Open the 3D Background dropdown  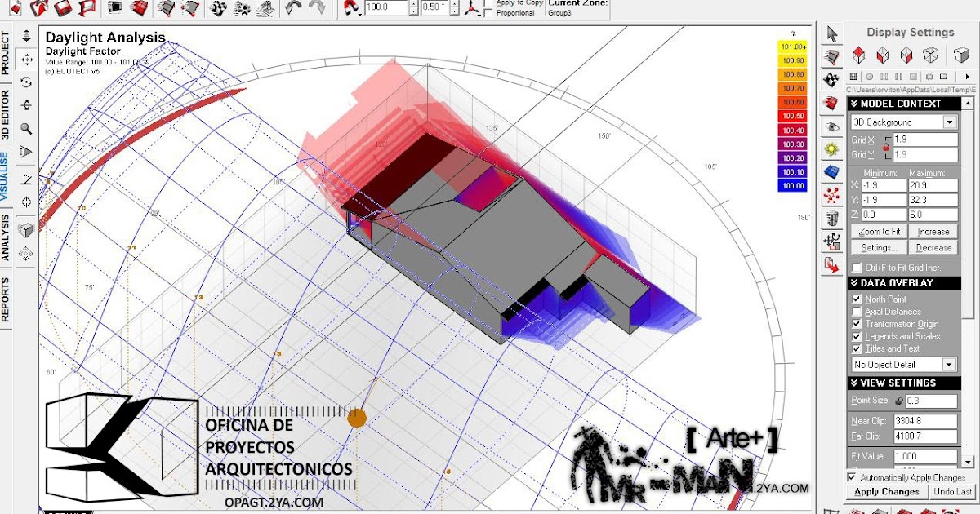tap(947, 121)
